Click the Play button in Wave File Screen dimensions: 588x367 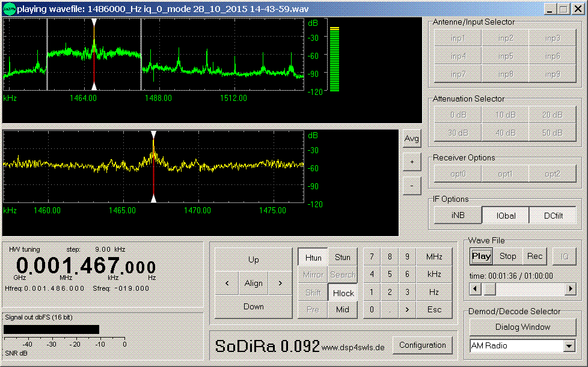(481, 256)
